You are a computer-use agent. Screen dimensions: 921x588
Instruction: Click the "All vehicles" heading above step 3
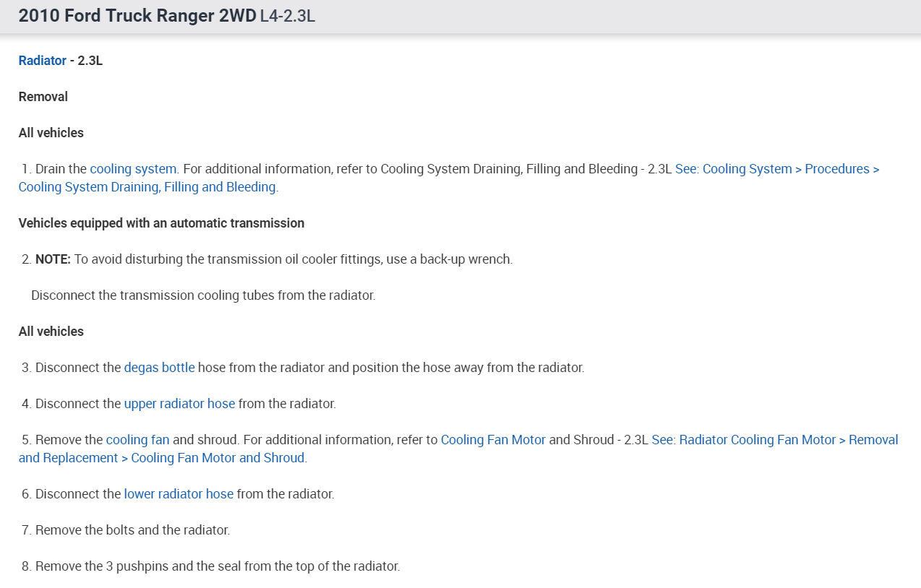tap(51, 332)
